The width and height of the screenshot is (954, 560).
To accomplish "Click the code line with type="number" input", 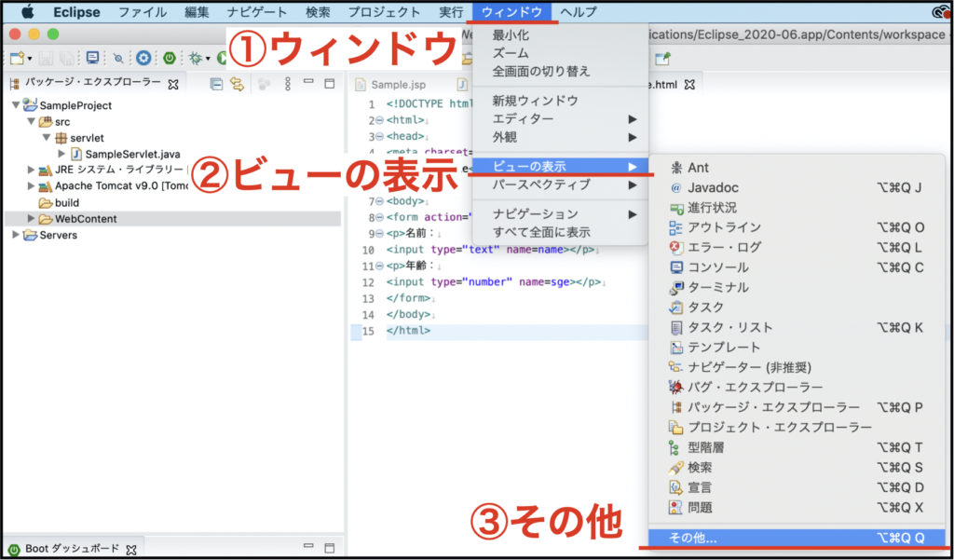I will pos(497,282).
